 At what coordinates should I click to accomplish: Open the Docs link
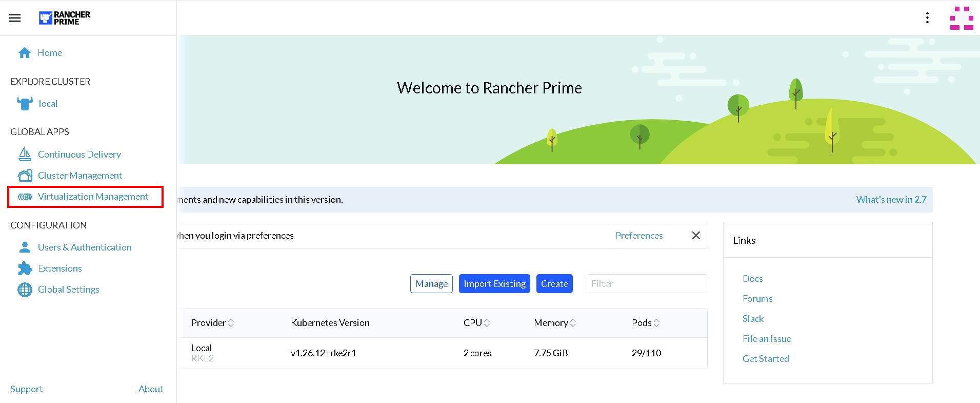(x=753, y=279)
